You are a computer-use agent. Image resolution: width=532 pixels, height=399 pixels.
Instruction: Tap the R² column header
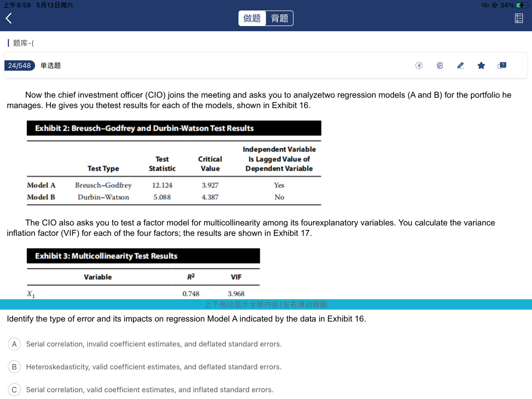point(191,277)
